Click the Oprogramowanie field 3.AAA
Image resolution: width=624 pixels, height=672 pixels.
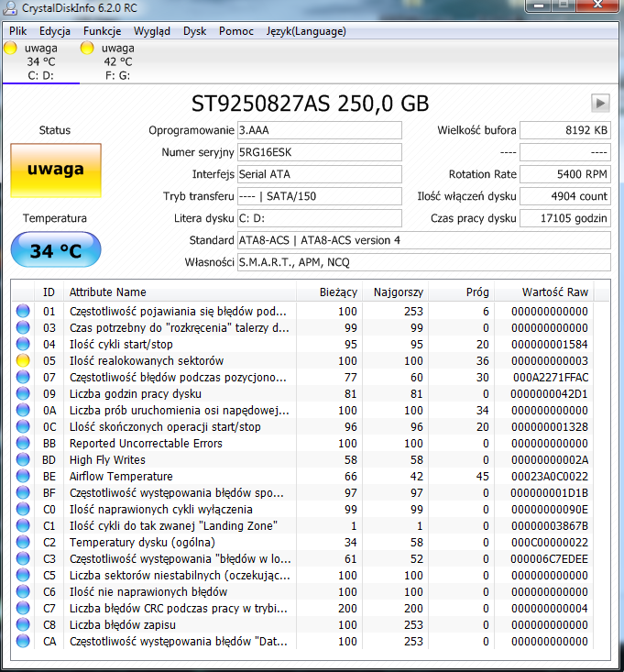(320, 130)
